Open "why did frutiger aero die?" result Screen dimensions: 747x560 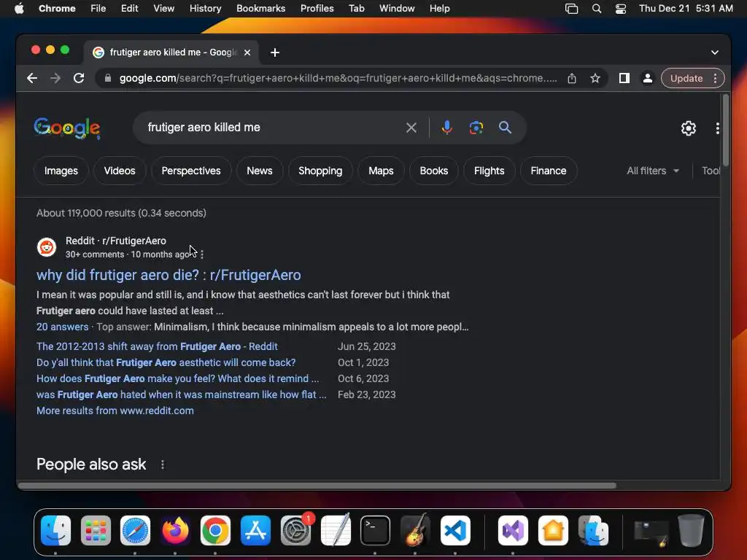pyautogui.click(x=169, y=275)
